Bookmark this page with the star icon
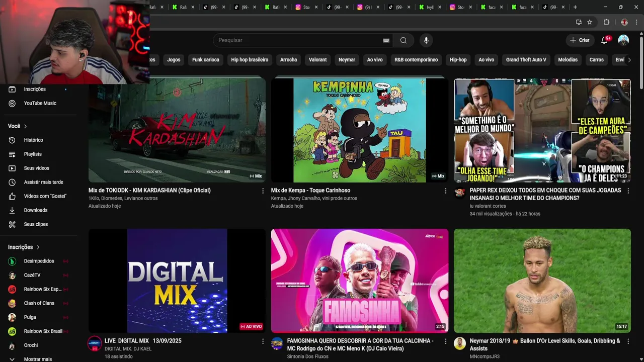The width and height of the screenshot is (644, 362). 590,22
